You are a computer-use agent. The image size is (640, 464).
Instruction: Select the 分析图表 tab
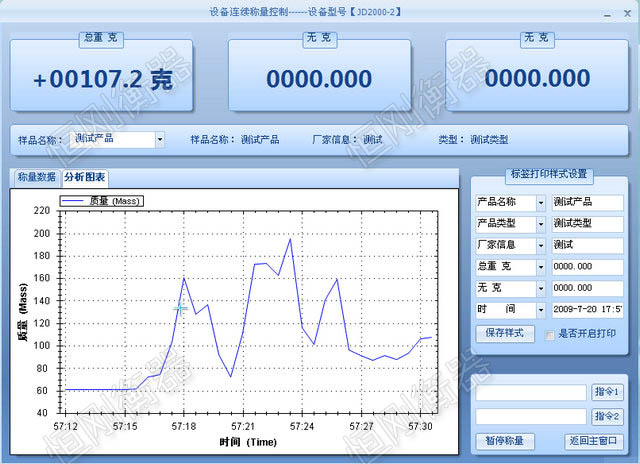pyautogui.click(x=85, y=178)
